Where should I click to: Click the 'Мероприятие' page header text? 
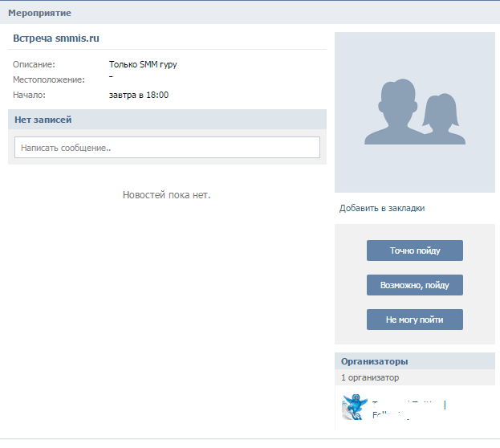coord(39,13)
